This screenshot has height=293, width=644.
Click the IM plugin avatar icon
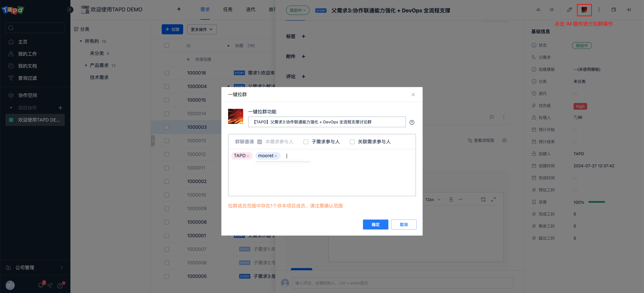(x=584, y=10)
